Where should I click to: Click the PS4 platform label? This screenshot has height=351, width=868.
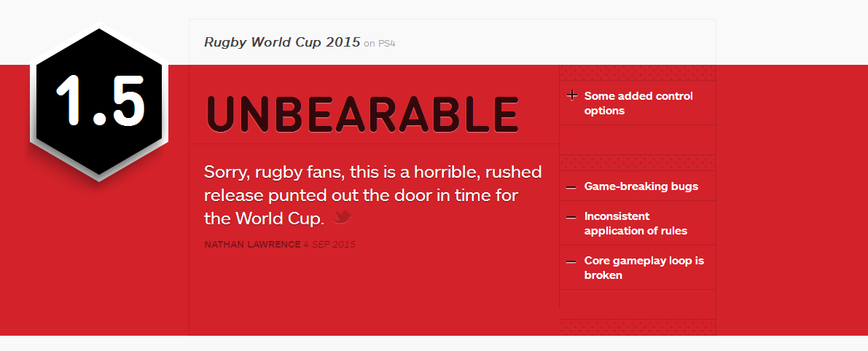pyautogui.click(x=387, y=44)
